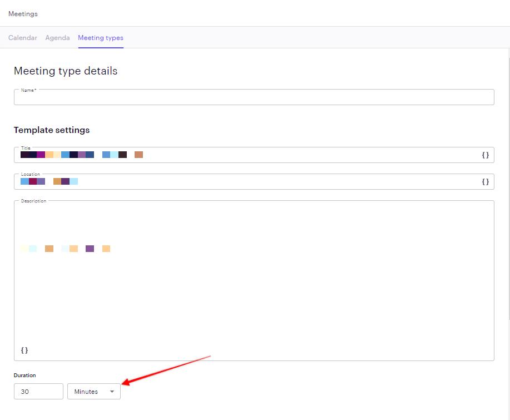
Task: Open the Calendar tab
Action: (x=23, y=38)
